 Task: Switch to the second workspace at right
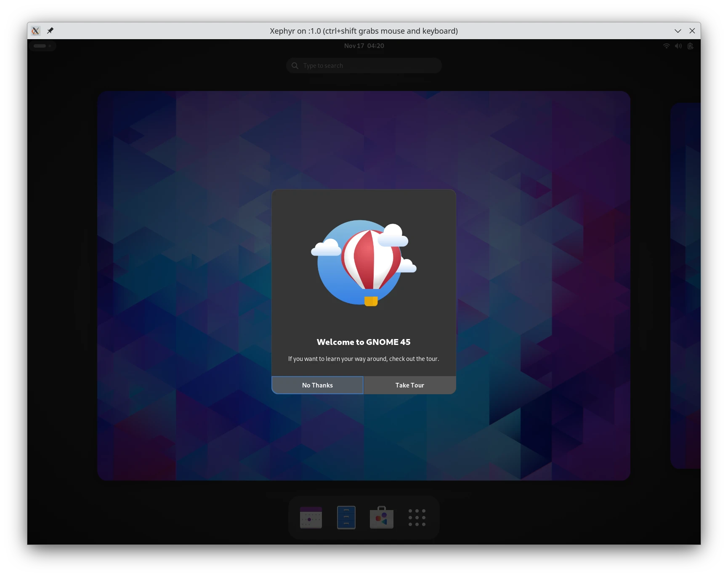[686, 286]
